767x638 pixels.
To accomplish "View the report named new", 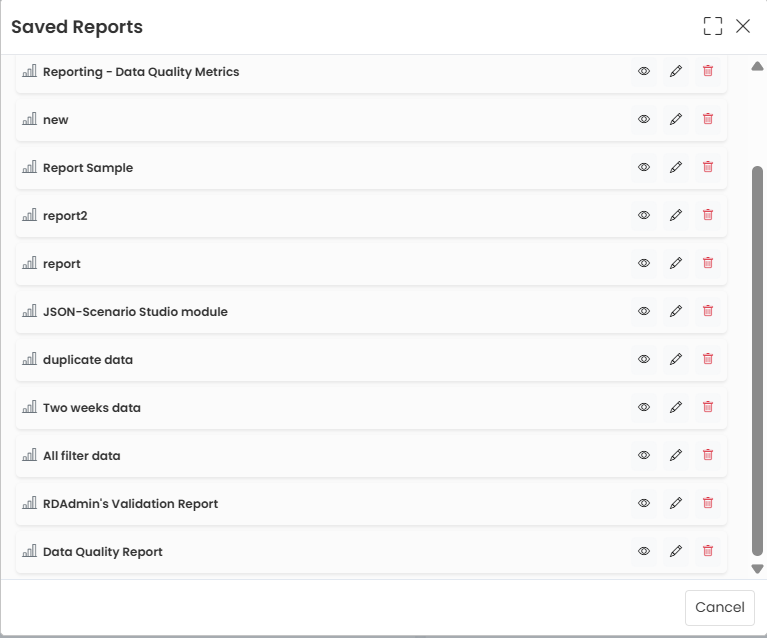I will 644,119.
